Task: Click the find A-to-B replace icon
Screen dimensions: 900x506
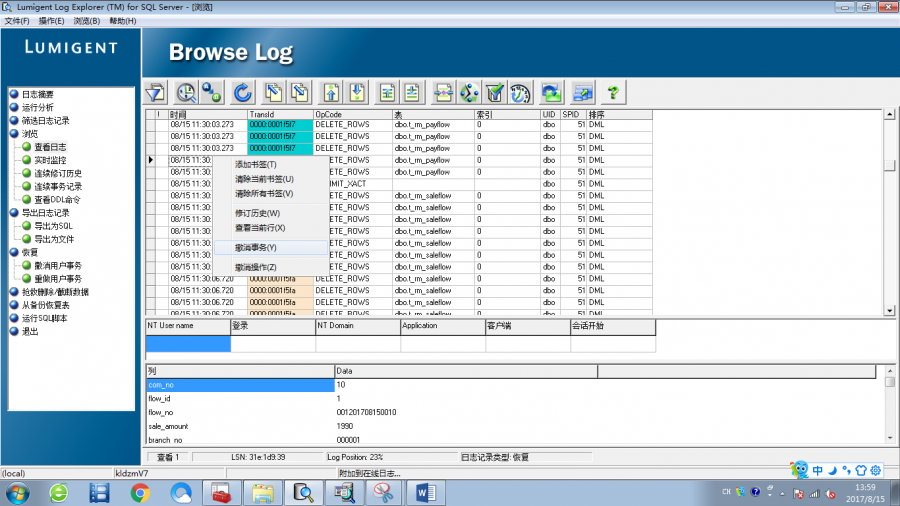Action: point(212,92)
